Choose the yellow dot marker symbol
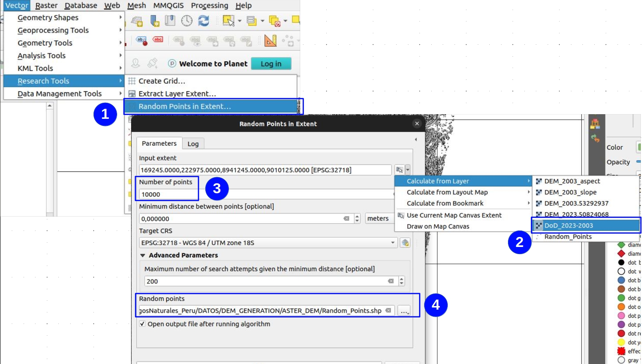This screenshot has width=643, height=364. tap(622, 343)
